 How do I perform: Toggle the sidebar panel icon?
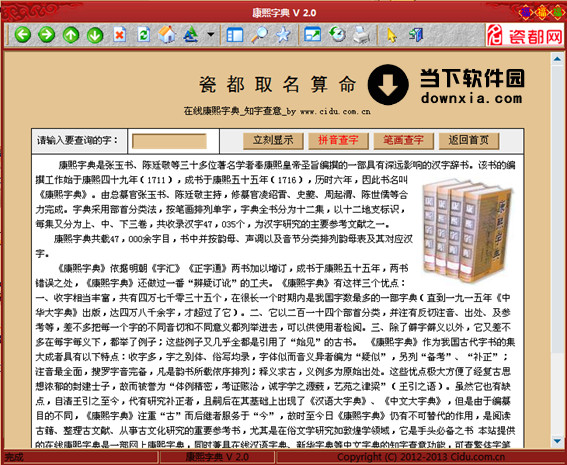point(235,35)
